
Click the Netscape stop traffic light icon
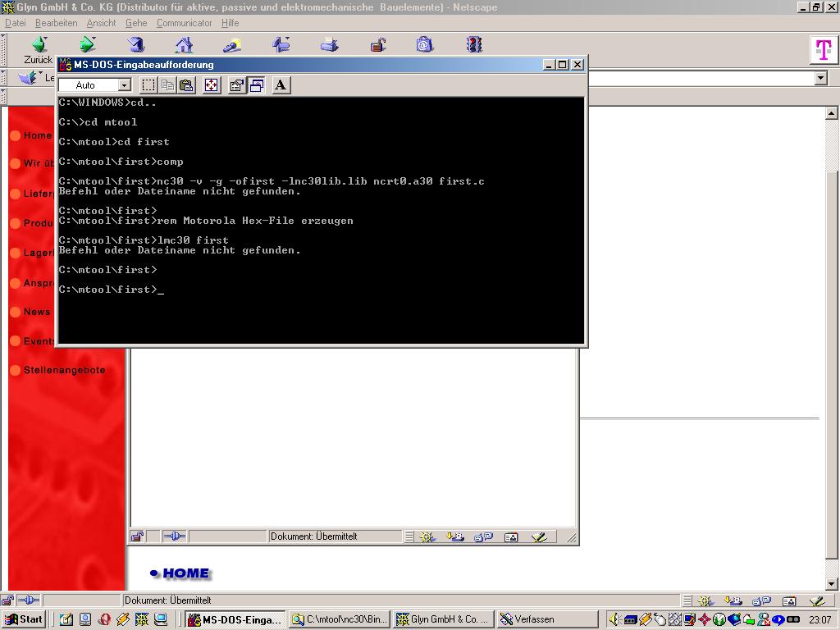[x=474, y=44]
